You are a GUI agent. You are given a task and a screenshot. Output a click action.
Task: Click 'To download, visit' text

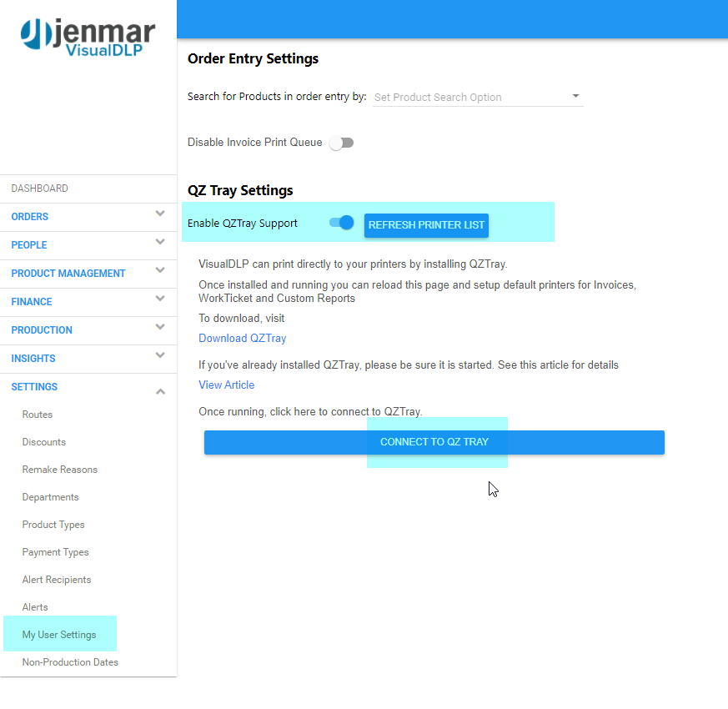tap(242, 319)
